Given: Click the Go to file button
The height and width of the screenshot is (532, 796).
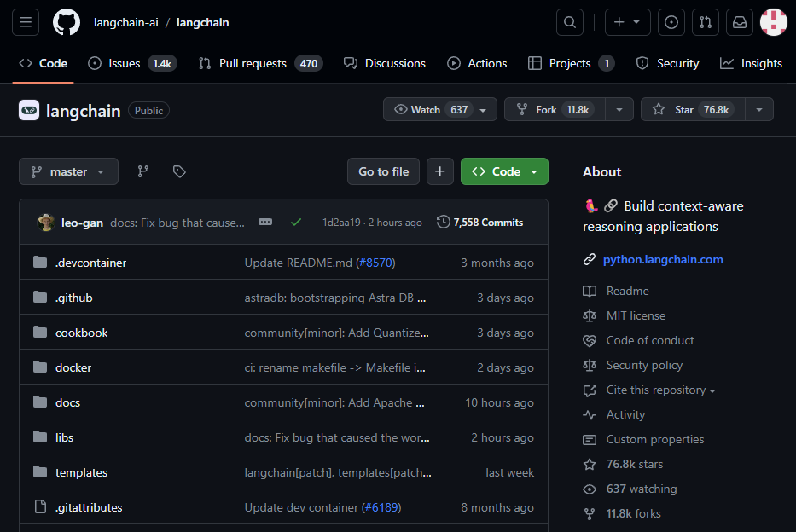Looking at the screenshot, I should [383, 171].
